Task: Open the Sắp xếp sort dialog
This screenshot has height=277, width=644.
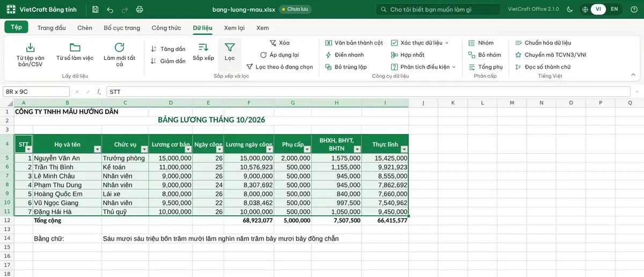Action: pyautogui.click(x=203, y=51)
